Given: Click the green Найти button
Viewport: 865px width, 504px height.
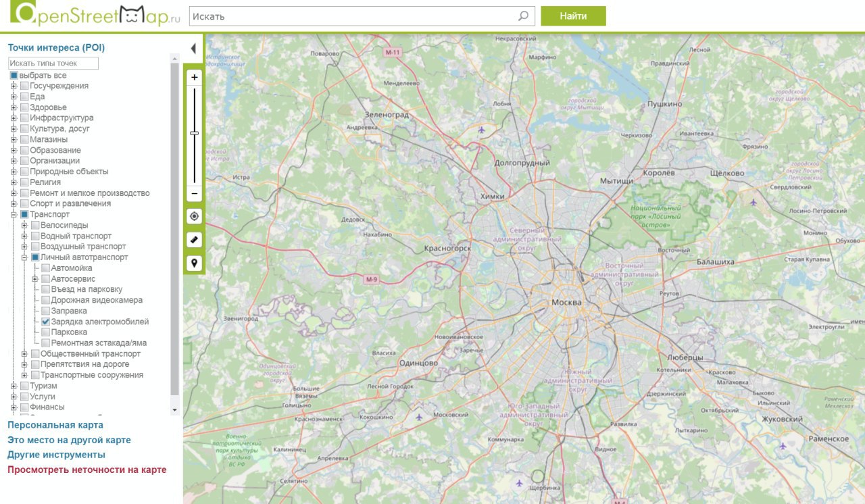Looking at the screenshot, I should coord(573,16).
